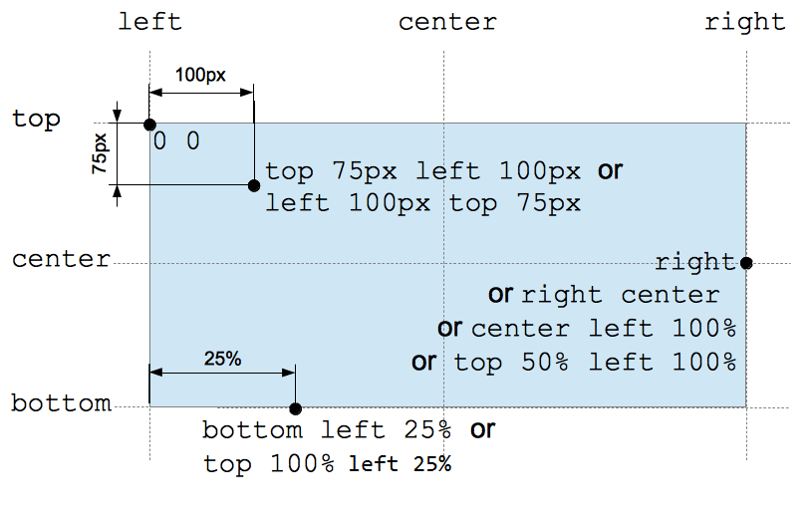Click the black dot at origin 0 0
Viewport: 812px width, 517px height.
[149, 125]
